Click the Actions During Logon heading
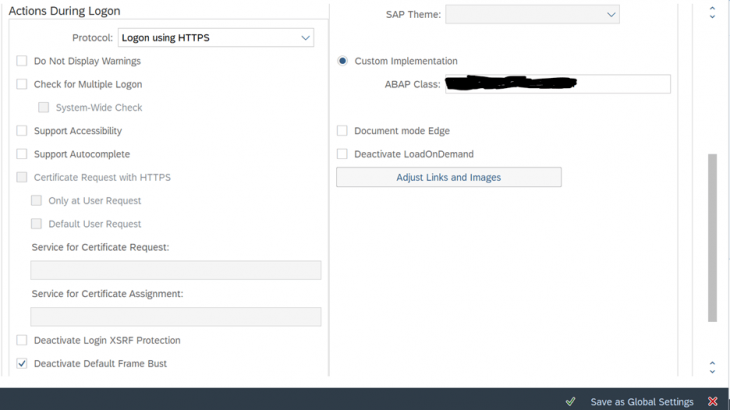 pyautogui.click(x=64, y=11)
